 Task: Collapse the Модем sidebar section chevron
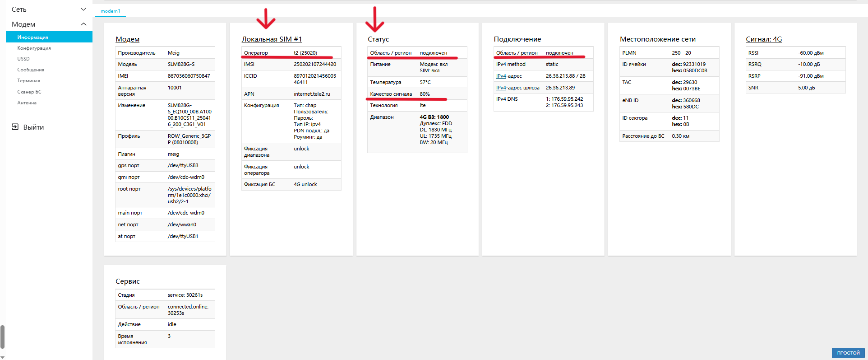83,24
